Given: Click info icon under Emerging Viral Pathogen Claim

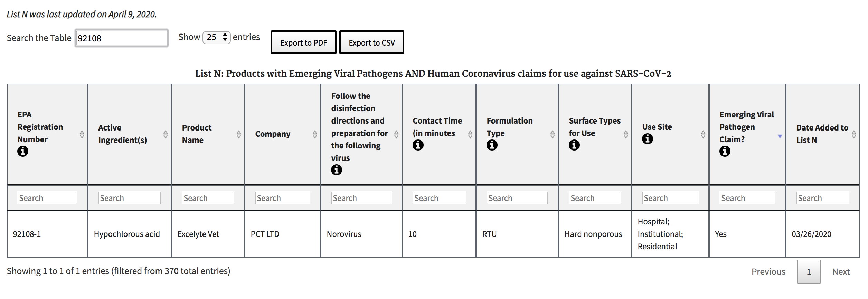Looking at the screenshot, I should (x=725, y=151).
